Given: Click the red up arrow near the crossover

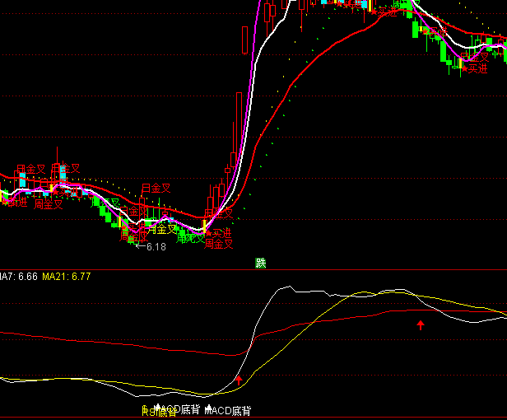Looking at the screenshot, I should point(239,380).
